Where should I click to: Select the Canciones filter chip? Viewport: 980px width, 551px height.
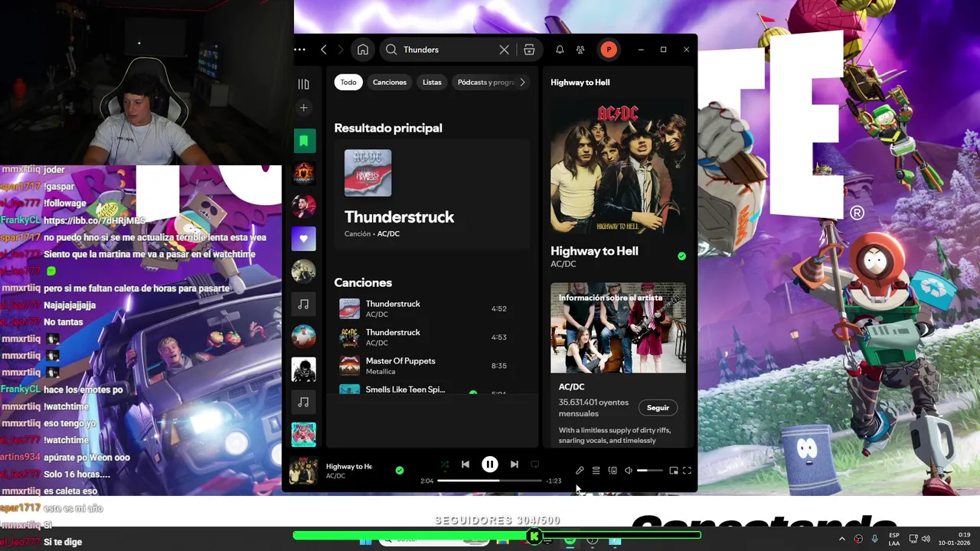[390, 83]
